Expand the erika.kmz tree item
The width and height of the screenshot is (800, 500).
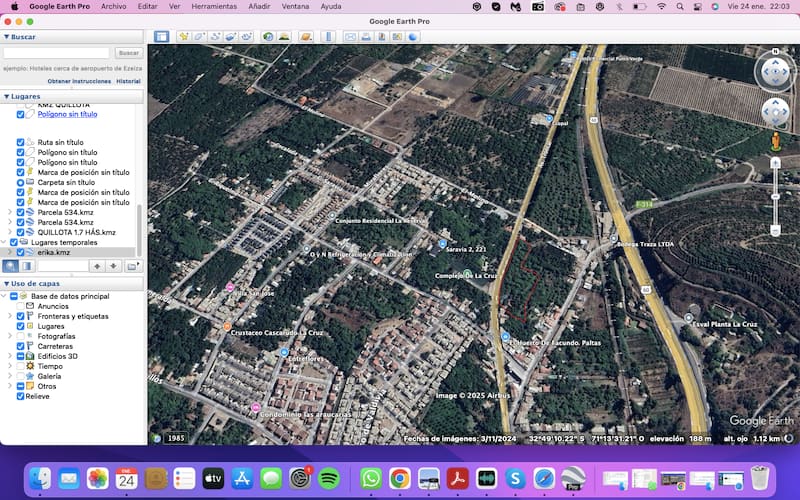coord(10,252)
